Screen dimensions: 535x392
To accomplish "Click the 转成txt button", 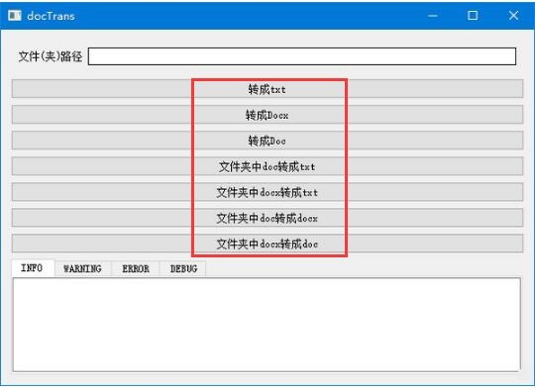I will 267,89.
